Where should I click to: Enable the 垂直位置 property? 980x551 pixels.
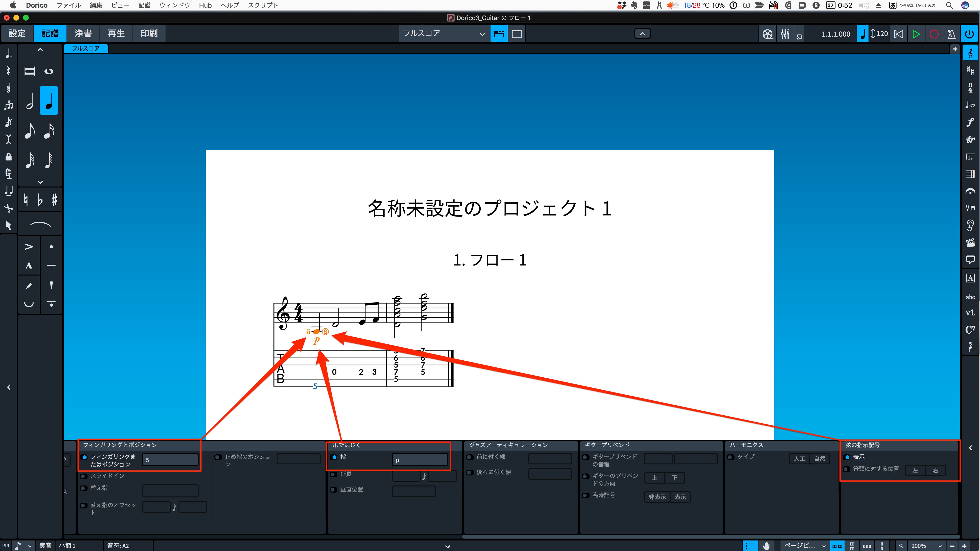point(334,490)
